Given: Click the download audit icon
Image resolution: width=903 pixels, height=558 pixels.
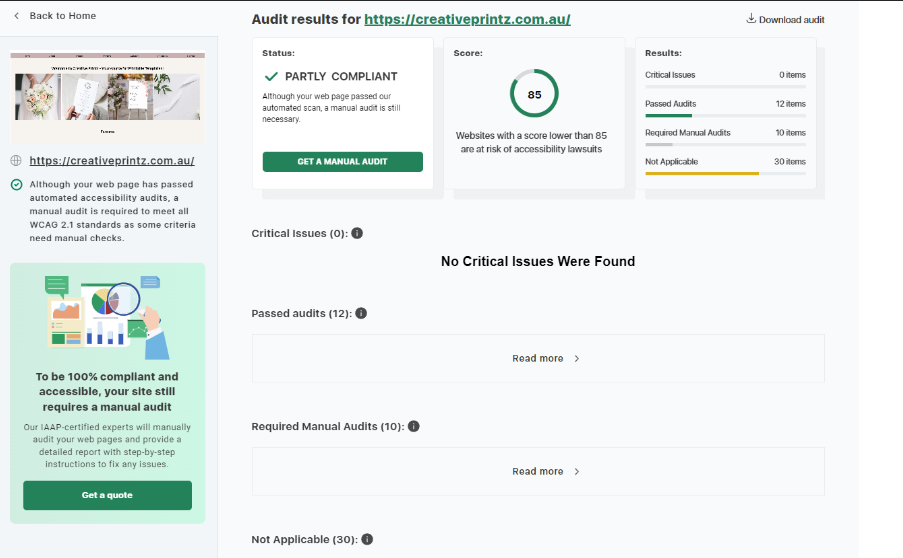Looking at the screenshot, I should click(x=751, y=19).
